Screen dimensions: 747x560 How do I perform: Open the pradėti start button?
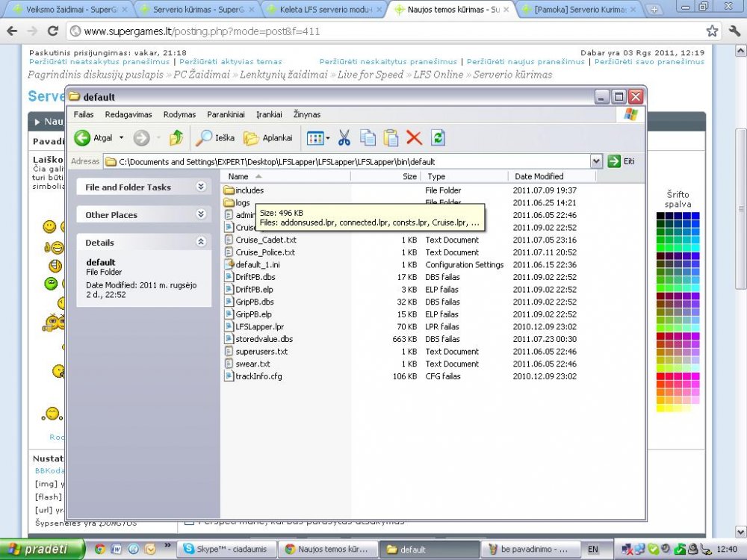click(42, 549)
